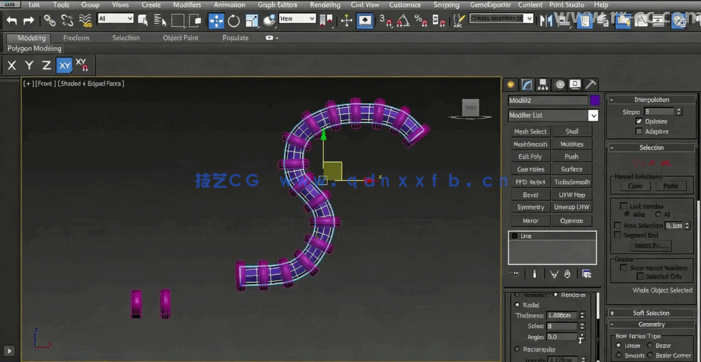Activate the Select and Scale tool
This screenshot has width=701, height=362.
tap(252, 21)
